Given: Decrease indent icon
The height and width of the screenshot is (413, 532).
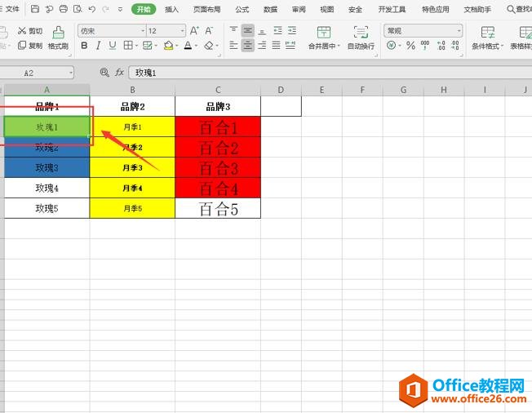Looking at the screenshot, I should tap(278, 31).
